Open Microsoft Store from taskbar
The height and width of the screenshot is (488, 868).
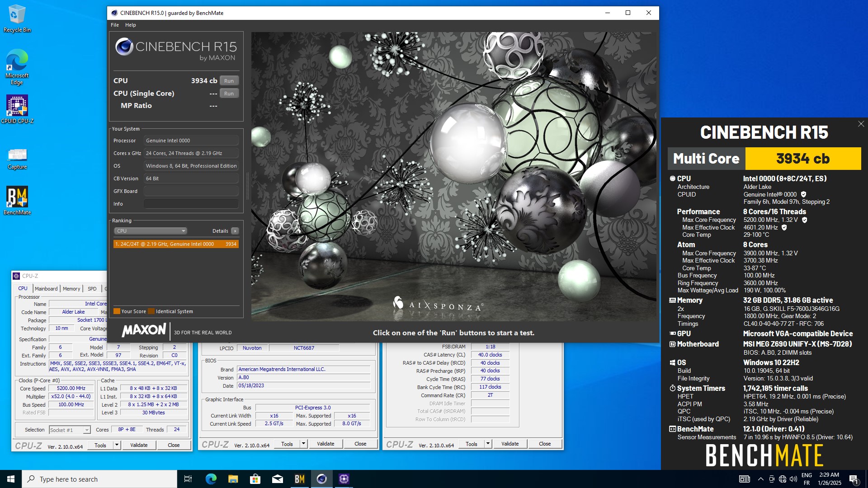coord(255,479)
